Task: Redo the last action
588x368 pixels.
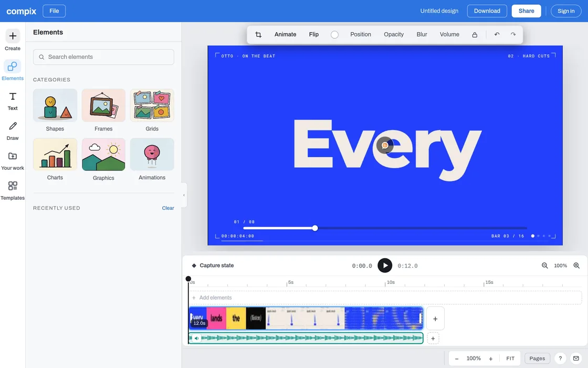Action: point(513,34)
